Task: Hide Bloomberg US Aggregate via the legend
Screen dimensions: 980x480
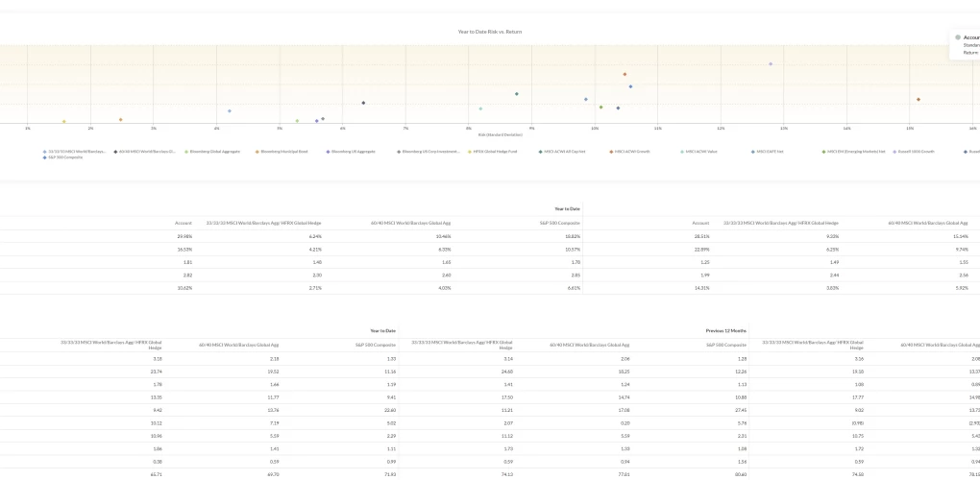Action: pos(351,152)
